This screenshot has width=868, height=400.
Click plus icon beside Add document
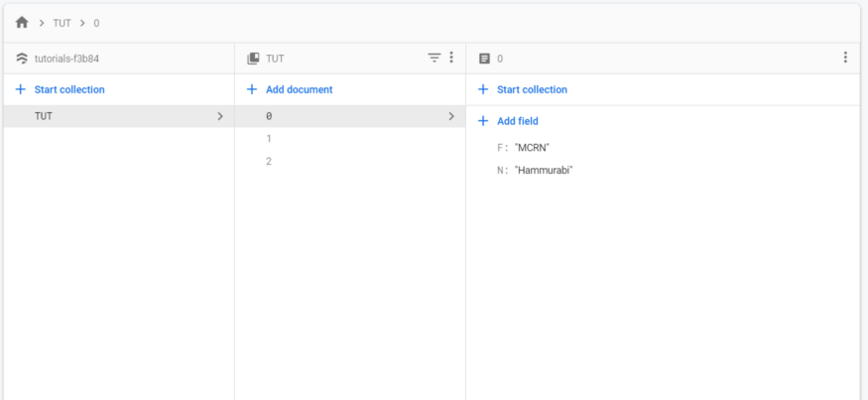point(251,89)
